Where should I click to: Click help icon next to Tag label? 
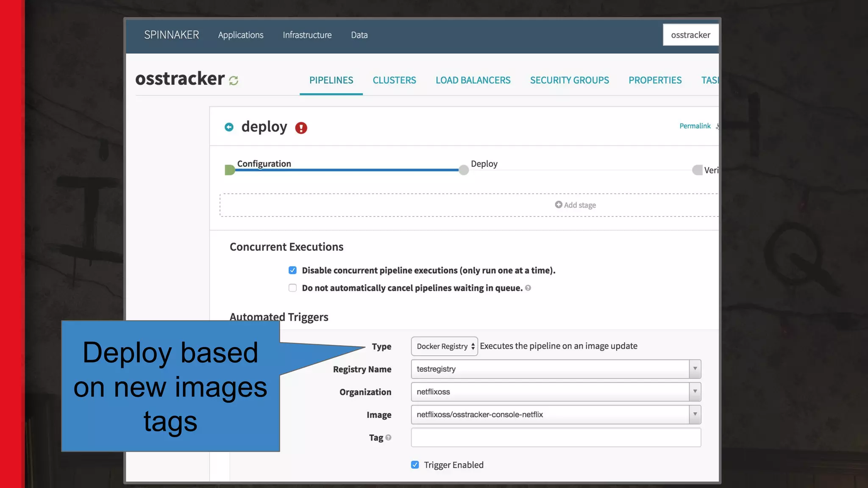coord(388,438)
